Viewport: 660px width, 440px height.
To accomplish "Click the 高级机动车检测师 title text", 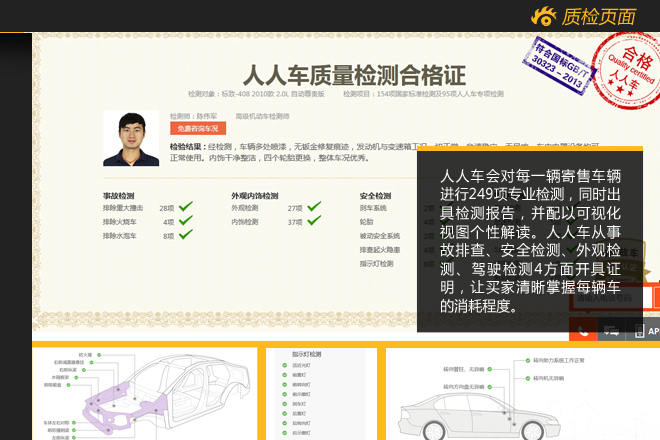I will 262,116.
